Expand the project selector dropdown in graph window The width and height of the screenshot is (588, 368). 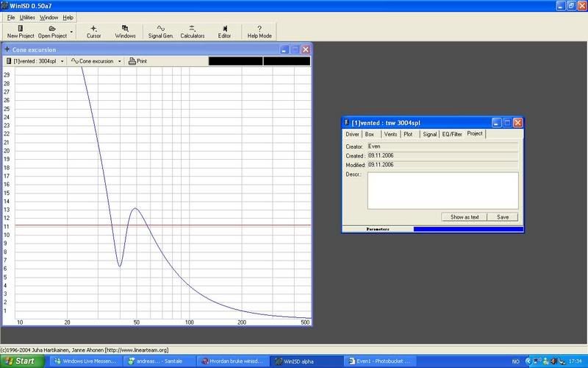coord(62,61)
